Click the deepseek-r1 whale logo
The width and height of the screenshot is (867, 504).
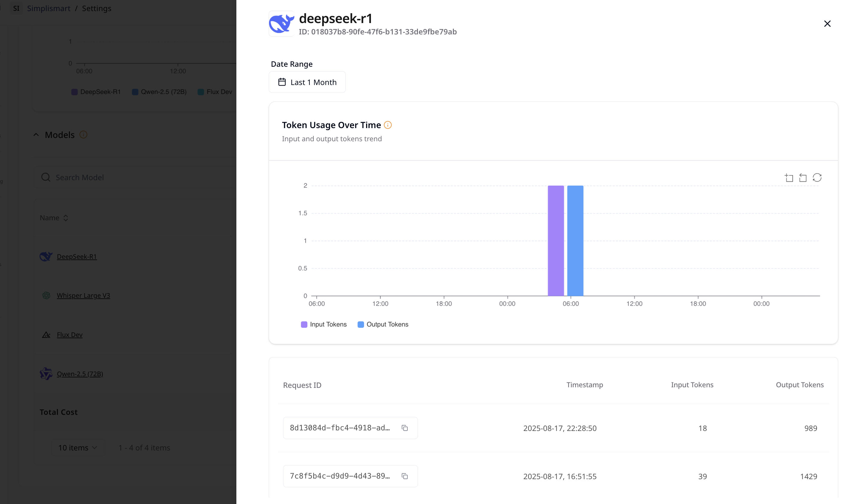click(x=281, y=23)
